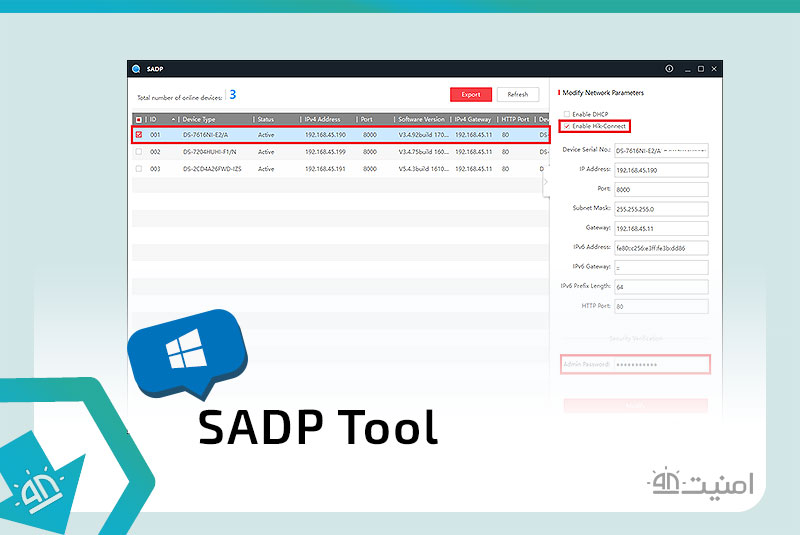The height and width of the screenshot is (535, 800).
Task: Open the info icon in title bar
Action: [x=669, y=68]
